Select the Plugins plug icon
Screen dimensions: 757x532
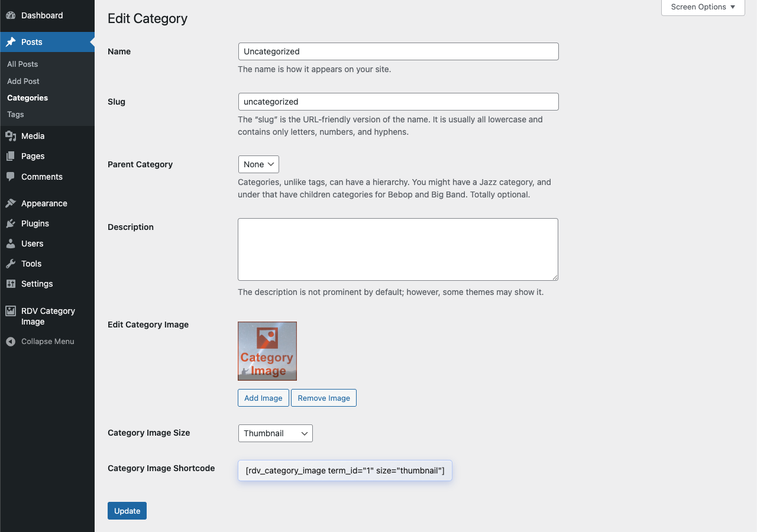click(10, 223)
